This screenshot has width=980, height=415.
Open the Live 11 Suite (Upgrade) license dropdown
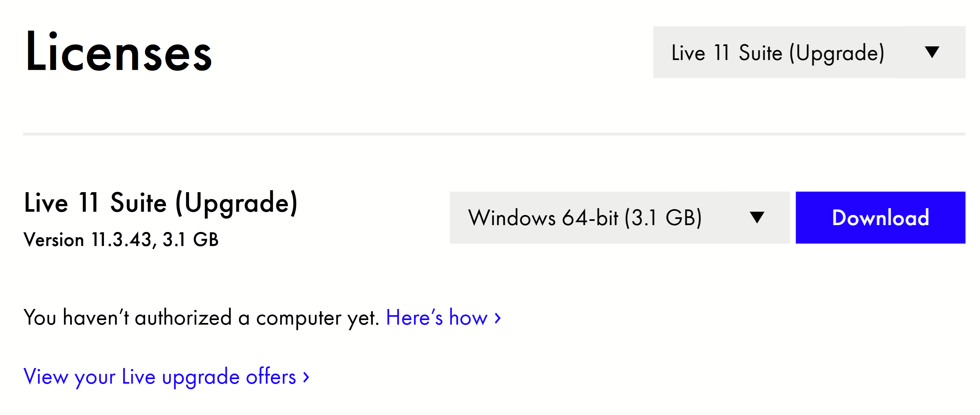click(809, 52)
